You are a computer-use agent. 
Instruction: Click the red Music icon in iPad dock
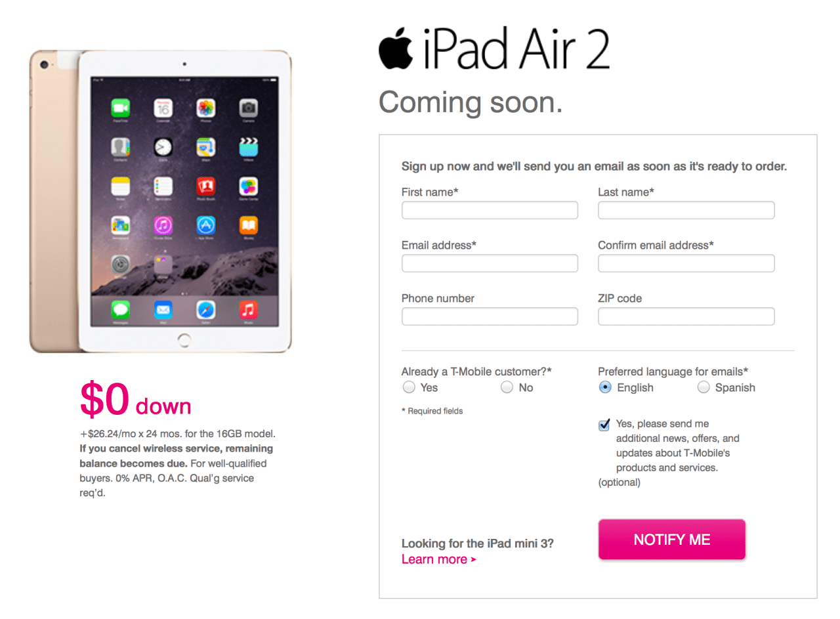pyautogui.click(x=248, y=309)
